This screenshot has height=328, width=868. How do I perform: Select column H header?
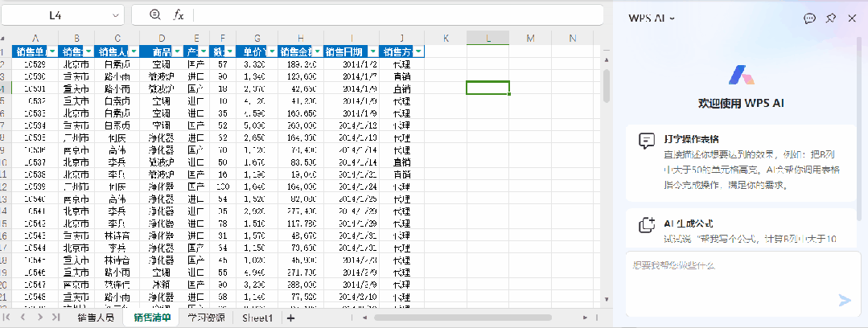coord(301,38)
